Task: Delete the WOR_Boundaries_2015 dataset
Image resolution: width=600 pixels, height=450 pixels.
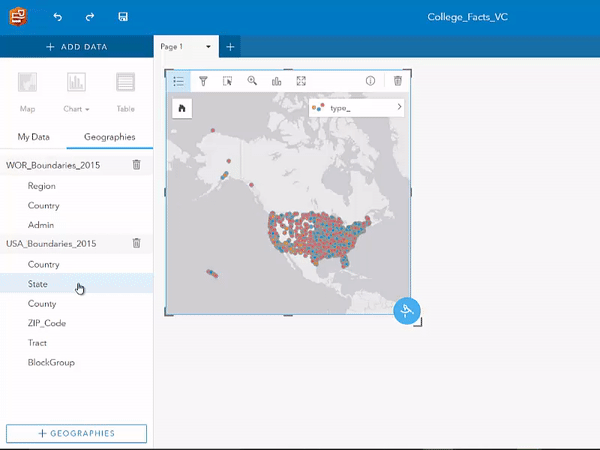Action: [x=137, y=165]
